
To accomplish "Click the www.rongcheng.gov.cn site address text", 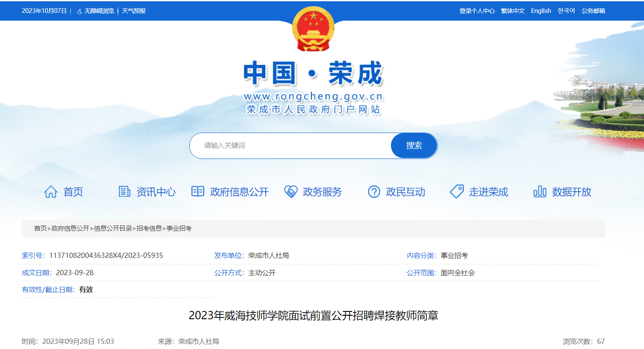I will pyautogui.click(x=313, y=96).
